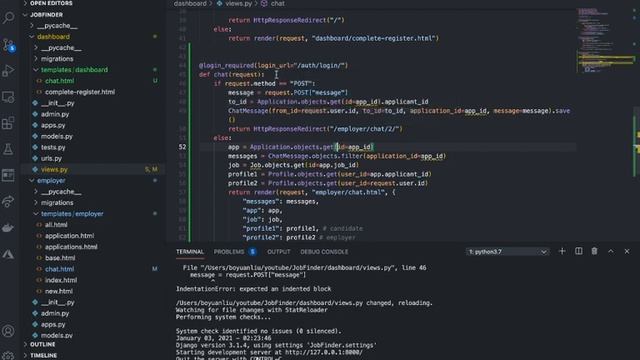Open Remote Explorer view
The image size is (640, 360).
click(9, 97)
